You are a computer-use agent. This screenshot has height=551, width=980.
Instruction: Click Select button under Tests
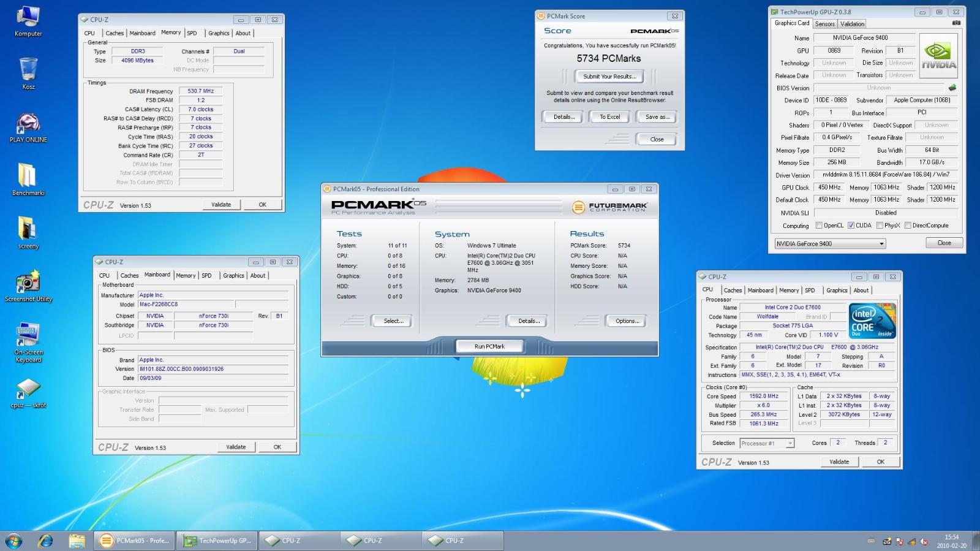pos(392,321)
